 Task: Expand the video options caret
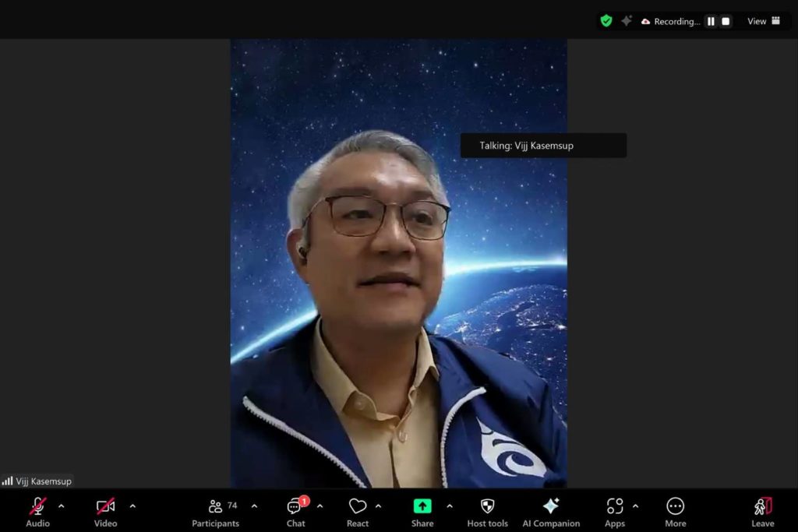(132, 506)
